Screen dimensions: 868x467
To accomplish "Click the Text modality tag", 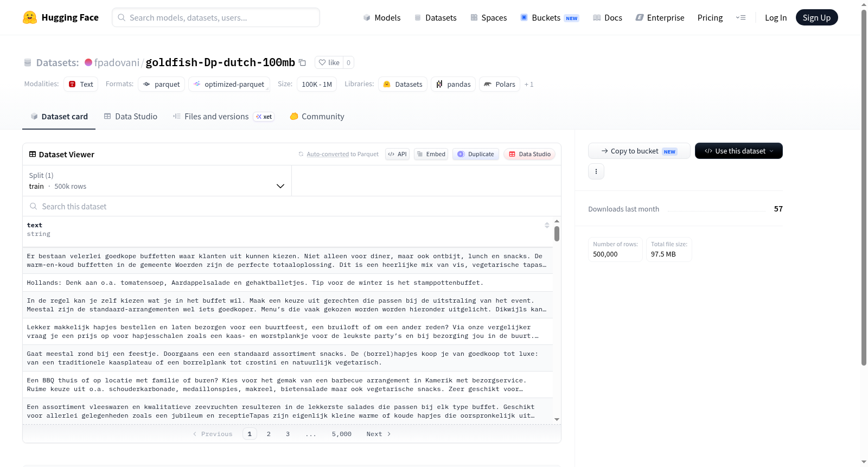I will tap(81, 84).
